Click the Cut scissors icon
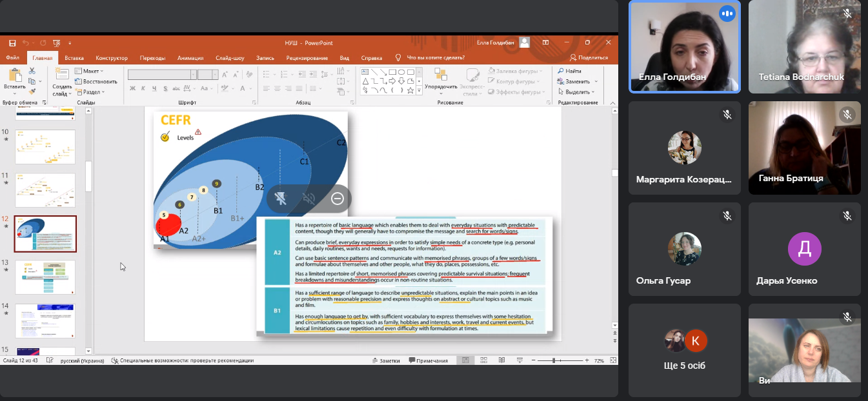Viewport: 868px width, 401px height. 32,71
